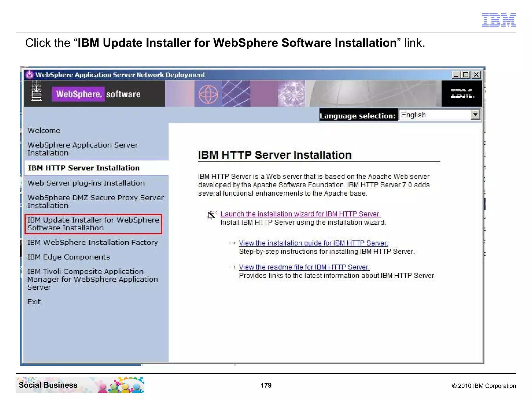This screenshot has height=399, width=532.
Task: Close the WebSphere launchpad window
Action: [x=476, y=75]
